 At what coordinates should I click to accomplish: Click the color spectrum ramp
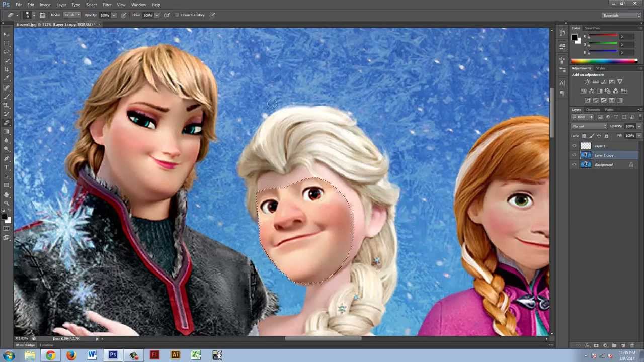click(x=604, y=61)
